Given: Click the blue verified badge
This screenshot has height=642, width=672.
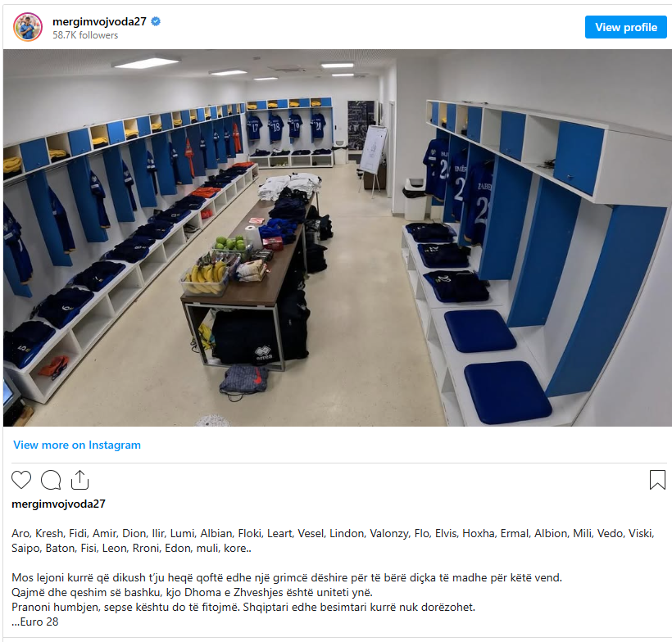Looking at the screenshot, I should click(x=156, y=21).
